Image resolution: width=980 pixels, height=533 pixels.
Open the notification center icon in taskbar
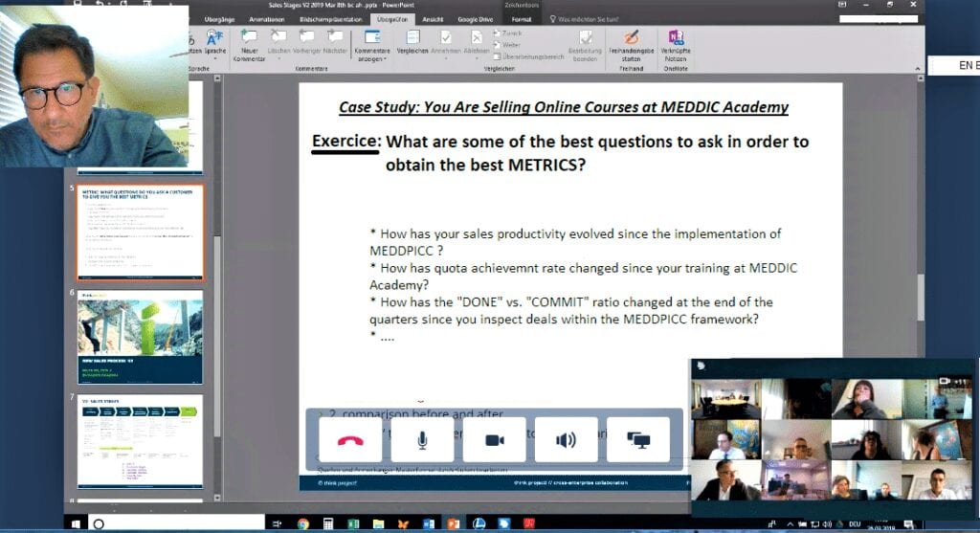tap(908, 524)
